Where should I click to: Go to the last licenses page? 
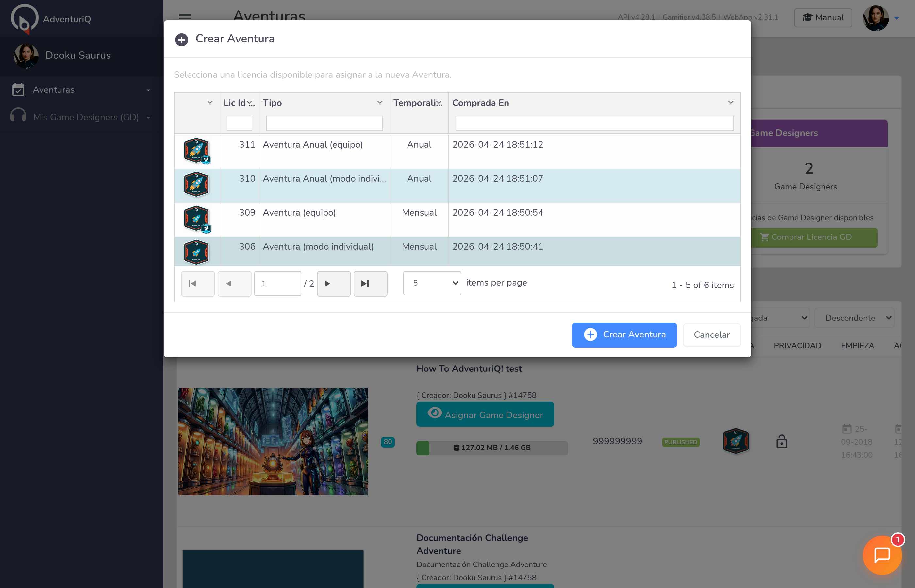click(371, 284)
